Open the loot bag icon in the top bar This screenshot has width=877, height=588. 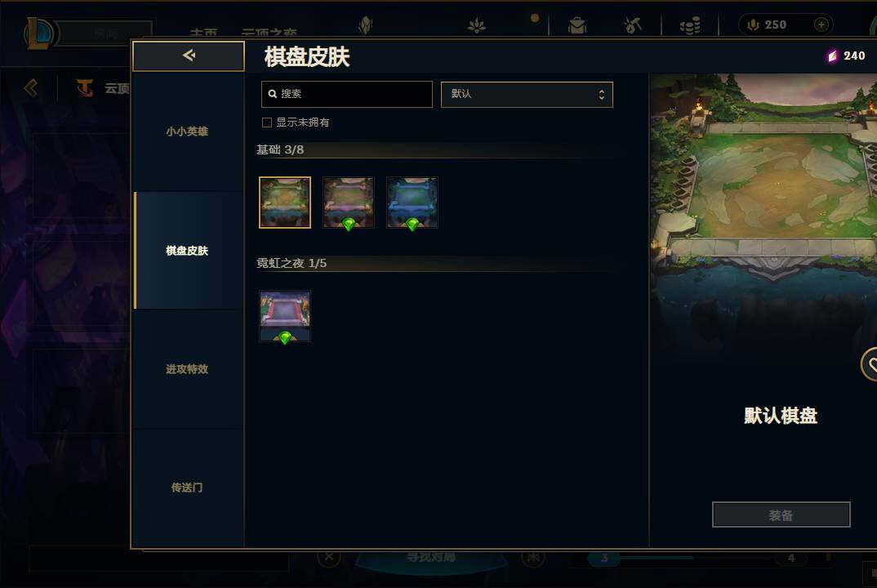[x=577, y=25]
